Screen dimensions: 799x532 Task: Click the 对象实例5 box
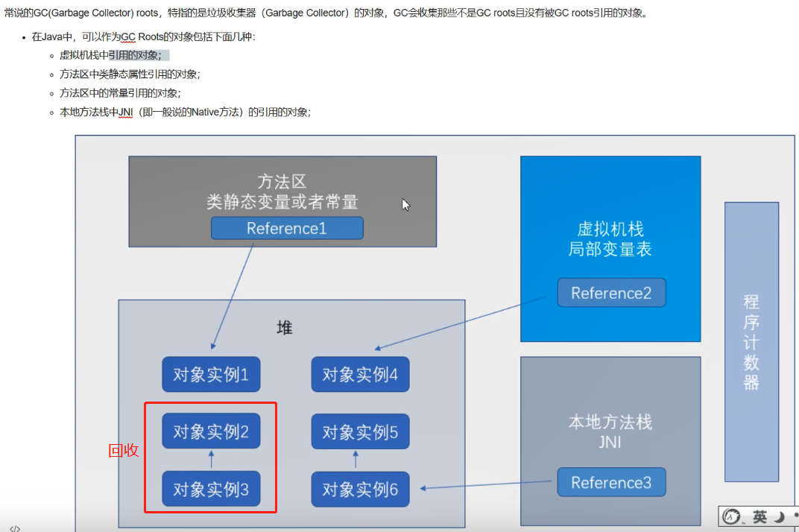[360, 432]
